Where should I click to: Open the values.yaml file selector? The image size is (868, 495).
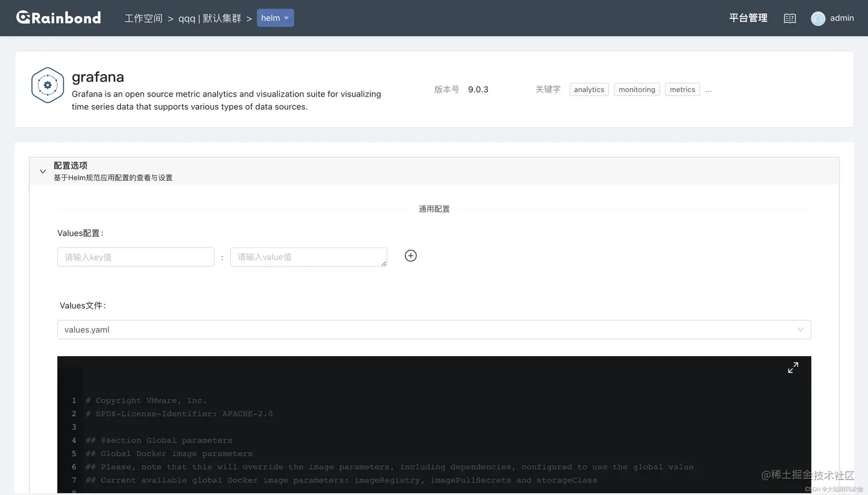(434, 330)
